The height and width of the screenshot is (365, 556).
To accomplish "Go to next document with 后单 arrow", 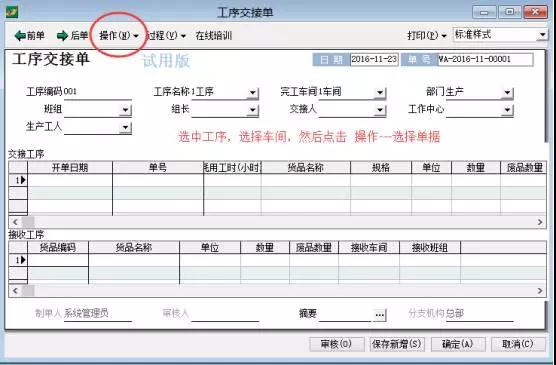I will coord(72,35).
